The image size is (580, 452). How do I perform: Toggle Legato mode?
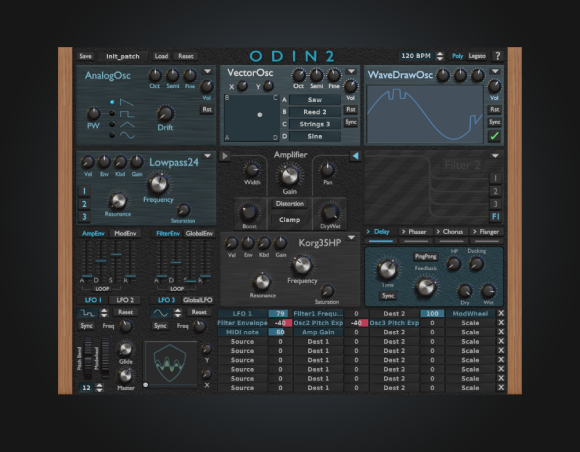[x=477, y=56]
